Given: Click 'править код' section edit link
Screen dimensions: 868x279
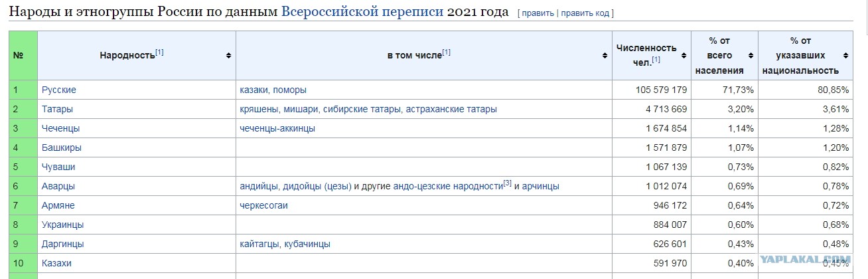Looking at the screenshot, I should [x=585, y=13].
